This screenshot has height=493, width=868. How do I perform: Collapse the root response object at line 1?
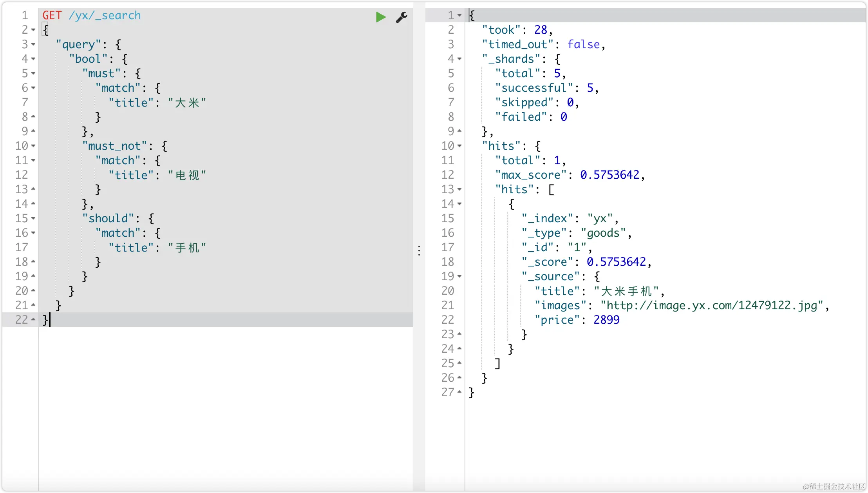point(459,15)
